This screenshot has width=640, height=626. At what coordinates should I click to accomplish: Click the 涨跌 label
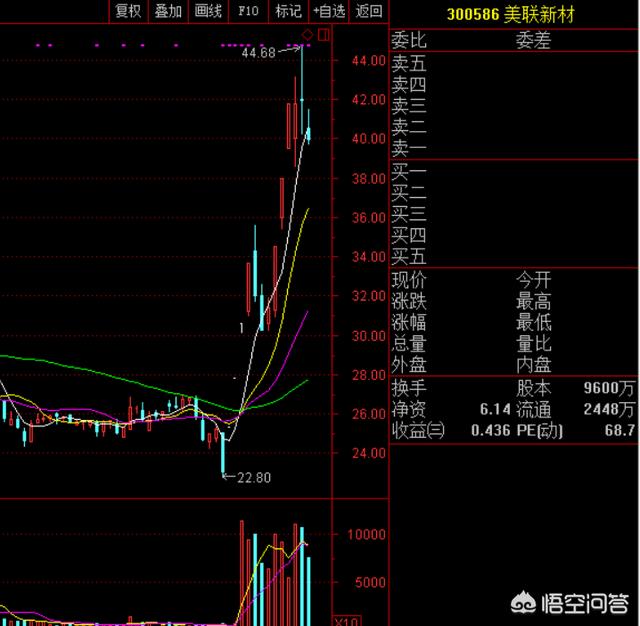pos(409,301)
